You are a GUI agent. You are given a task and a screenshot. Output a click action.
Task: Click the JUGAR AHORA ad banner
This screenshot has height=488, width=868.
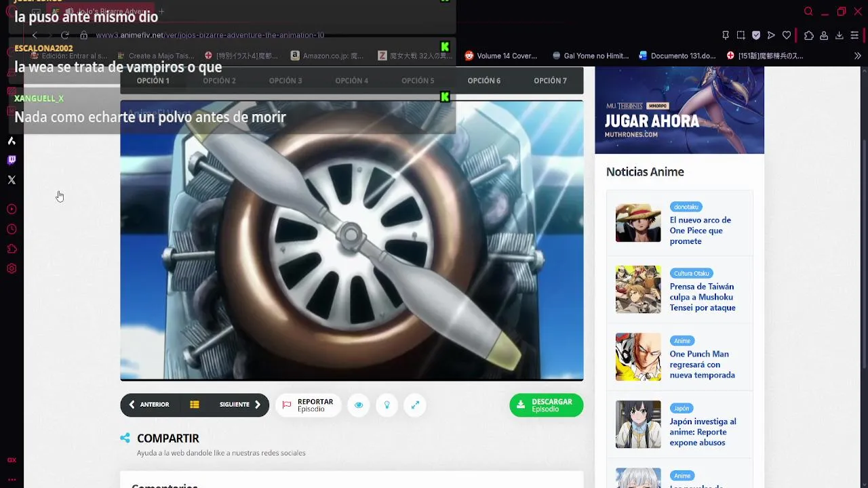click(679, 110)
